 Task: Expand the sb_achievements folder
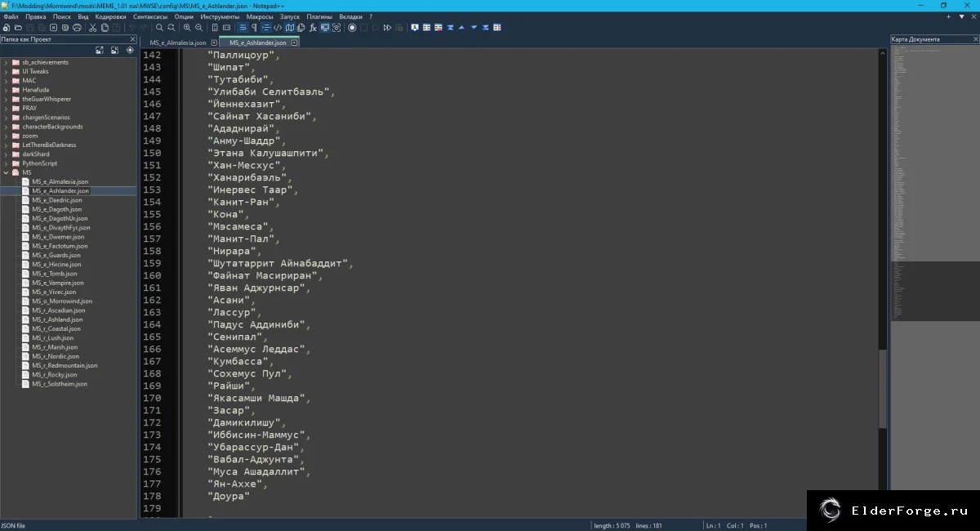(x=6, y=62)
